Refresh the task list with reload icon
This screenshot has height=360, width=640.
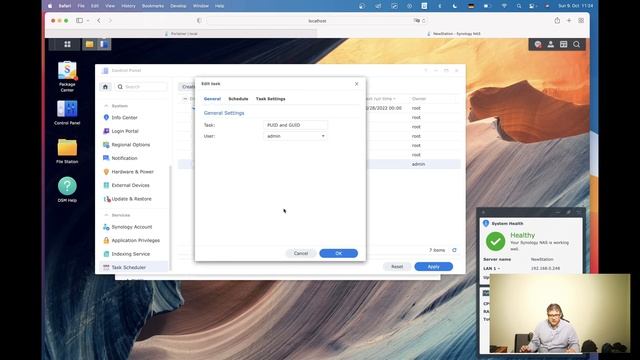click(454, 250)
